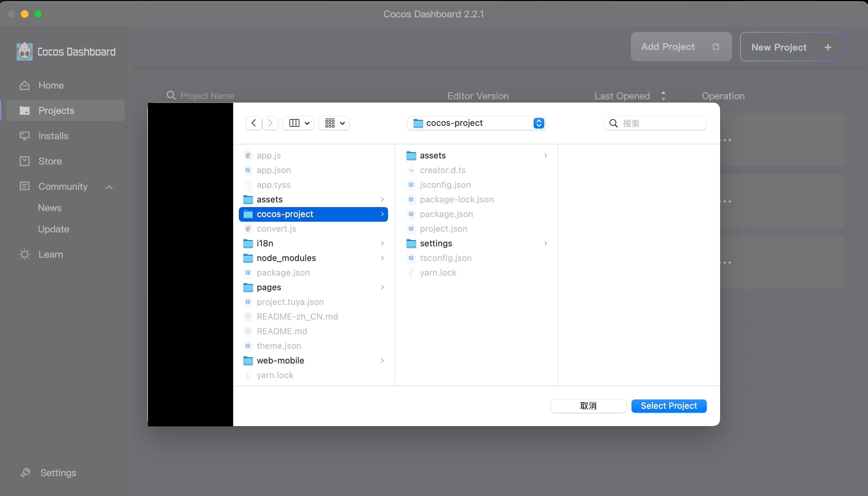Click the node_modules folder icon

click(x=248, y=258)
